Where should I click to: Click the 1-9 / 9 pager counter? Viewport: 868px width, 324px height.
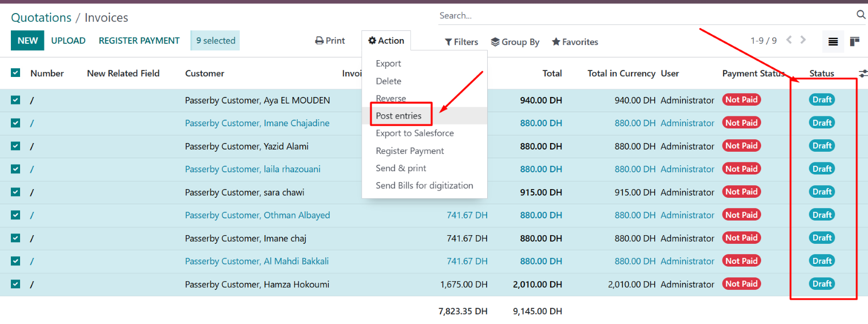pyautogui.click(x=763, y=41)
